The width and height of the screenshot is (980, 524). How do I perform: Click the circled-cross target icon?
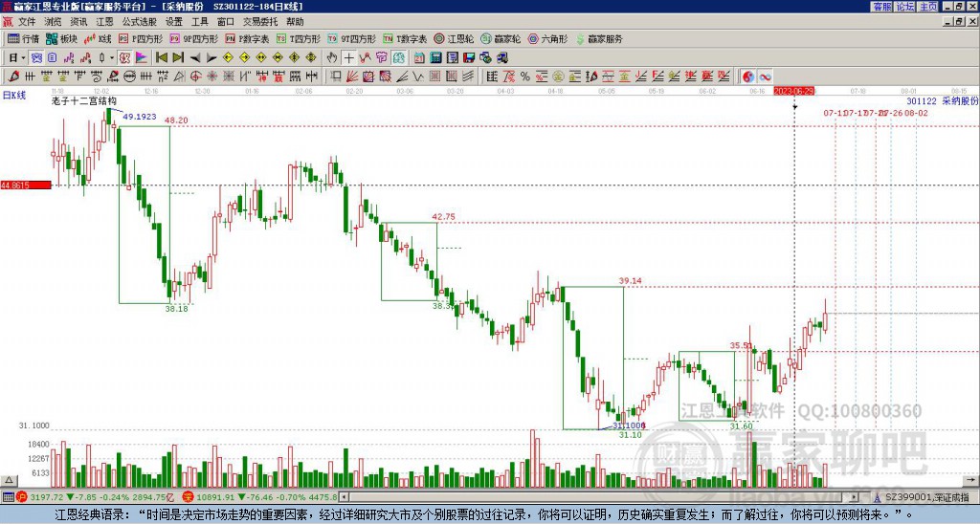coord(195,76)
